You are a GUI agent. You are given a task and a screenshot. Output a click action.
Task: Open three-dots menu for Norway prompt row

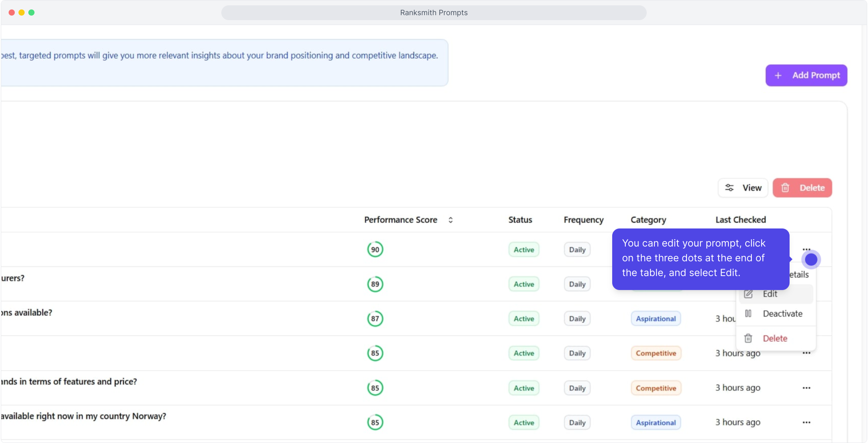(806, 422)
